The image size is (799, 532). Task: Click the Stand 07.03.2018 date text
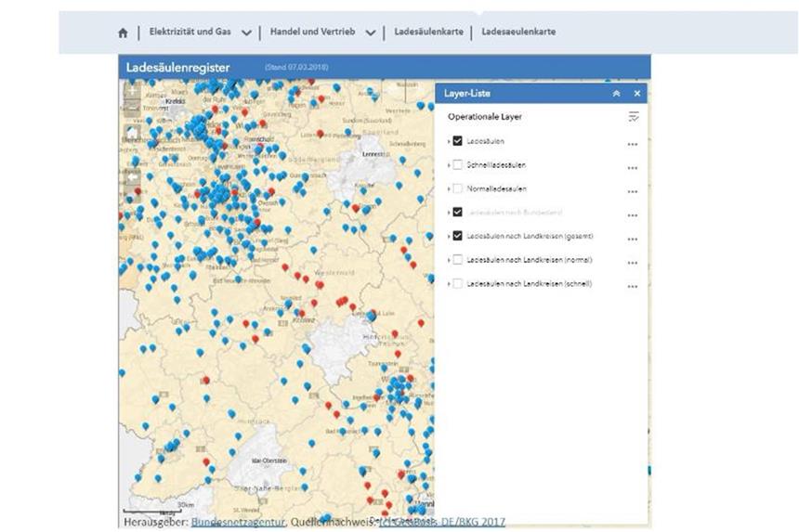click(296, 67)
